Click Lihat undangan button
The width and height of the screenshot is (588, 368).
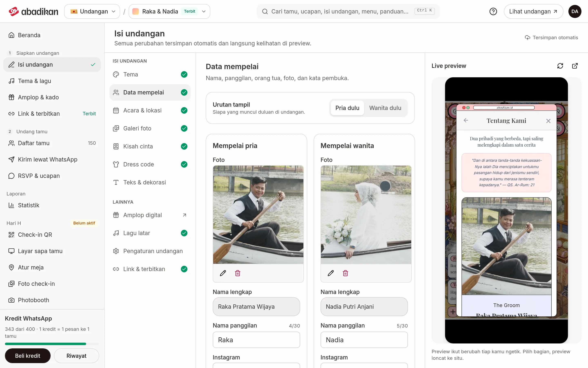tap(533, 11)
